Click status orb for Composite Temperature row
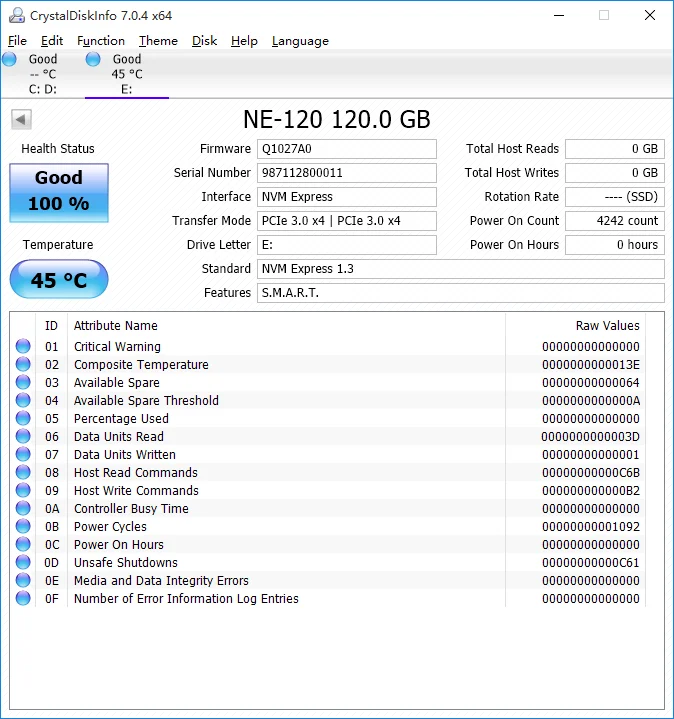674x719 pixels. coord(23,364)
